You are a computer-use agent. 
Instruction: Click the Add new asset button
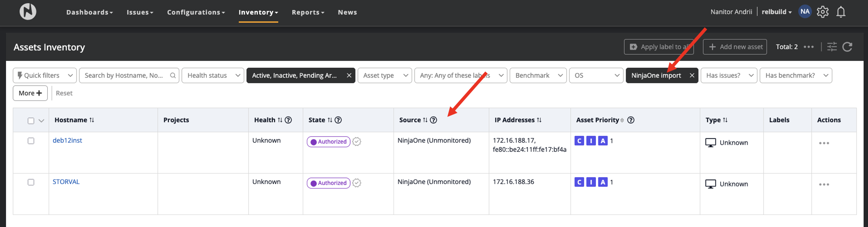(x=735, y=47)
